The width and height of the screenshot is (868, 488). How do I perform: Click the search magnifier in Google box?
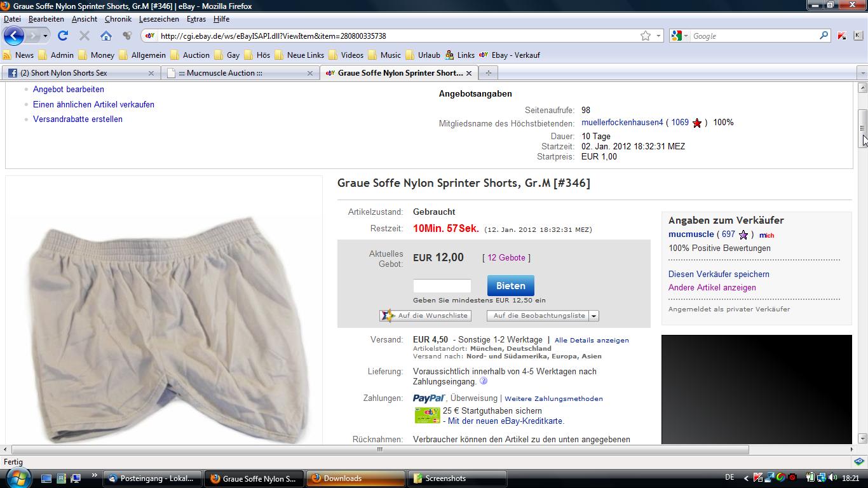(824, 36)
